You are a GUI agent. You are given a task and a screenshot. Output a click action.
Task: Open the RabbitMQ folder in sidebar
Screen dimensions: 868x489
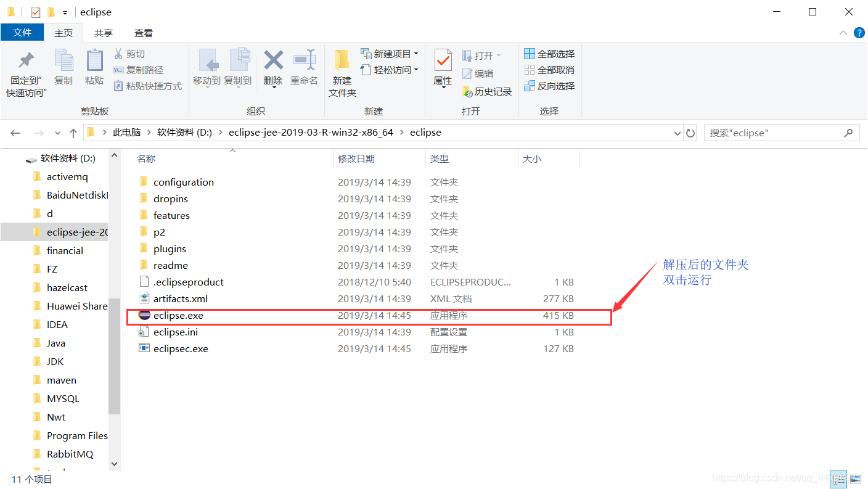[x=70, y=454]
